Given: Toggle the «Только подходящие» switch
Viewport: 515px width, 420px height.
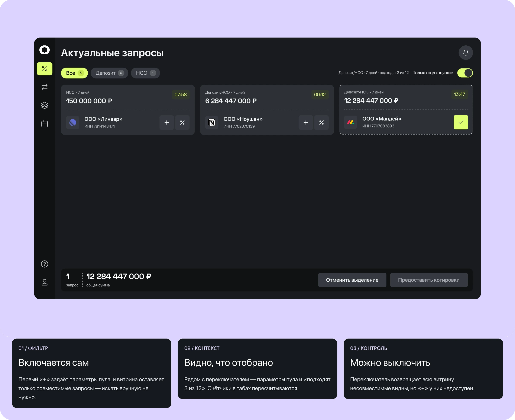Looking at the screenshot, I should (x=465, y=73).
